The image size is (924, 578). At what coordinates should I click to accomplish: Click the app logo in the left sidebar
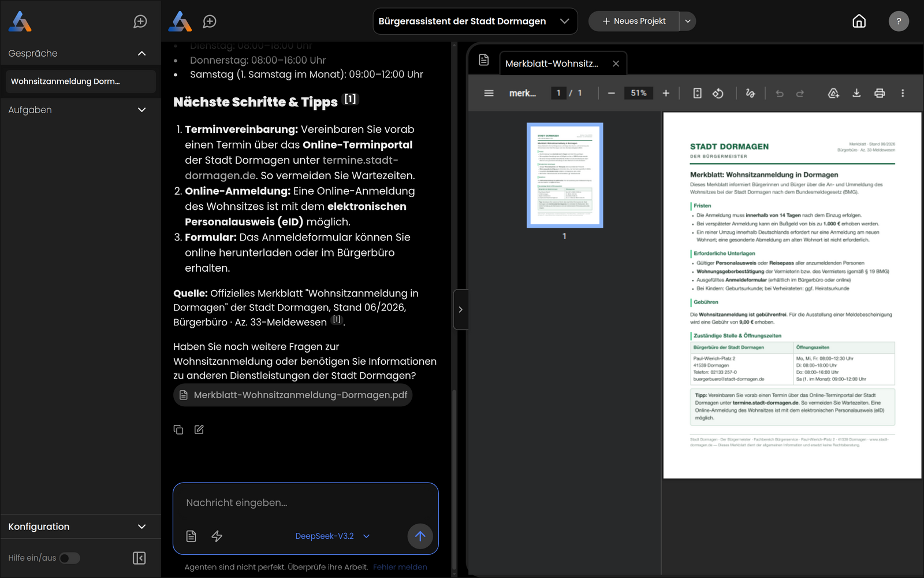[x=20, y=21]
